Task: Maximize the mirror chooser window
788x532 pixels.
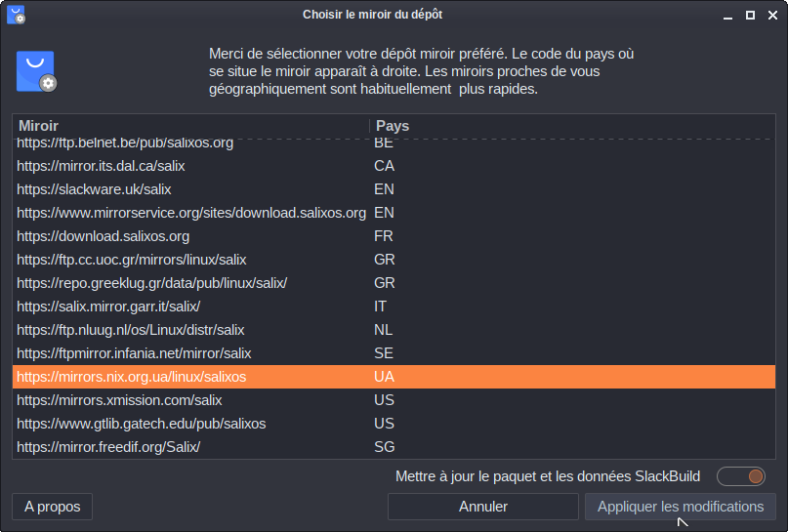Action: pyautogui.click(x=750, y=15)
